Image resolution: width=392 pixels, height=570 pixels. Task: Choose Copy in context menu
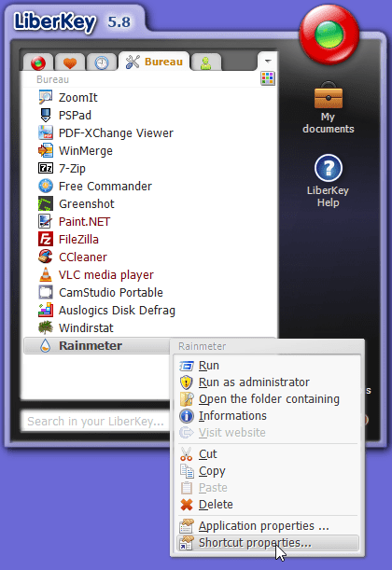pyautogui.click(x=269, y=471)
